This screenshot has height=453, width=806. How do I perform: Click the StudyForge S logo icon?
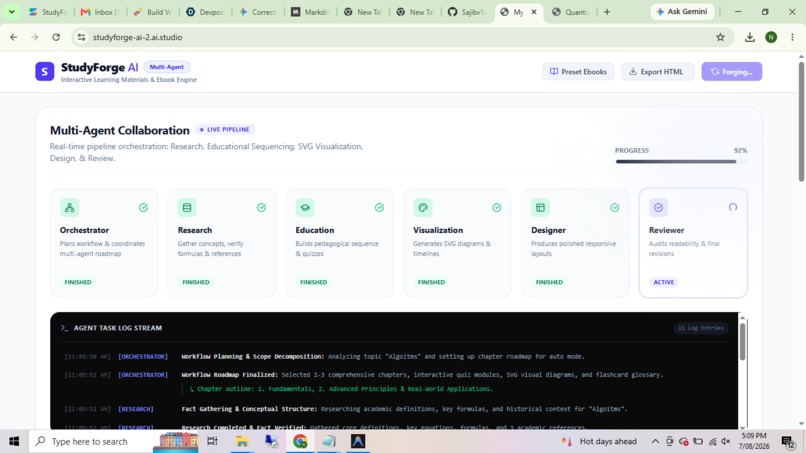44,71
